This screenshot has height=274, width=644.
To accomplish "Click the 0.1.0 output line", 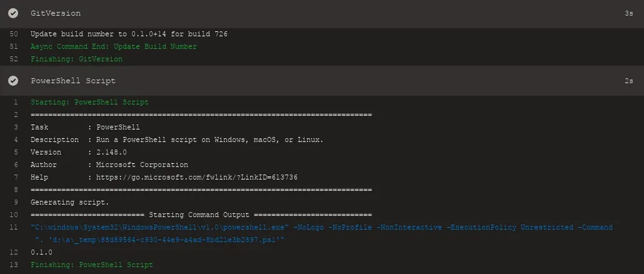I will (x=41, y=253).
